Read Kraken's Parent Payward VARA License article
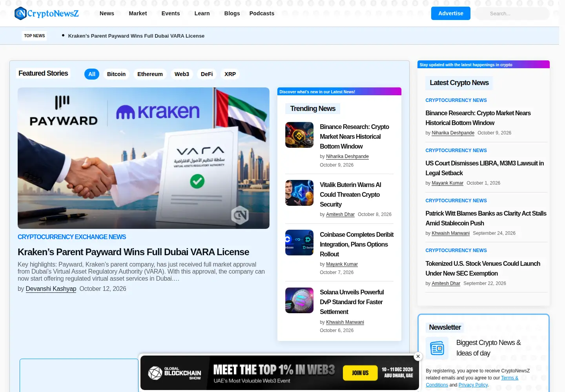Viewport: 565px width, 392px height. pyautogui.click(x=133, y=252)
